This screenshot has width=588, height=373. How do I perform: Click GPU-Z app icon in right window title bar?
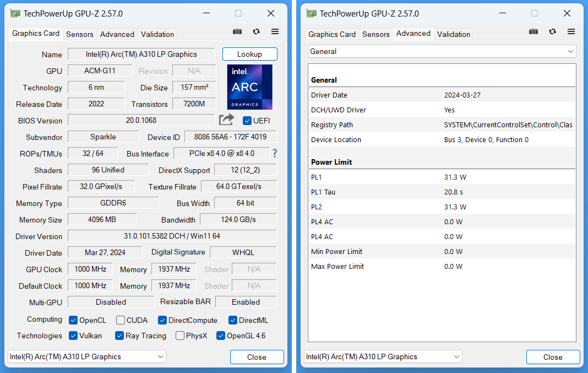click(x=311, y=14)
